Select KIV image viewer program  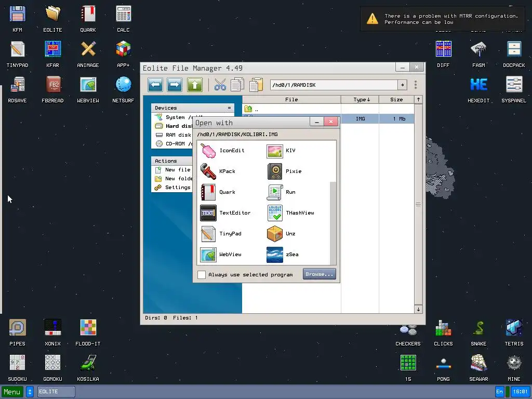(x=281, y=151)
